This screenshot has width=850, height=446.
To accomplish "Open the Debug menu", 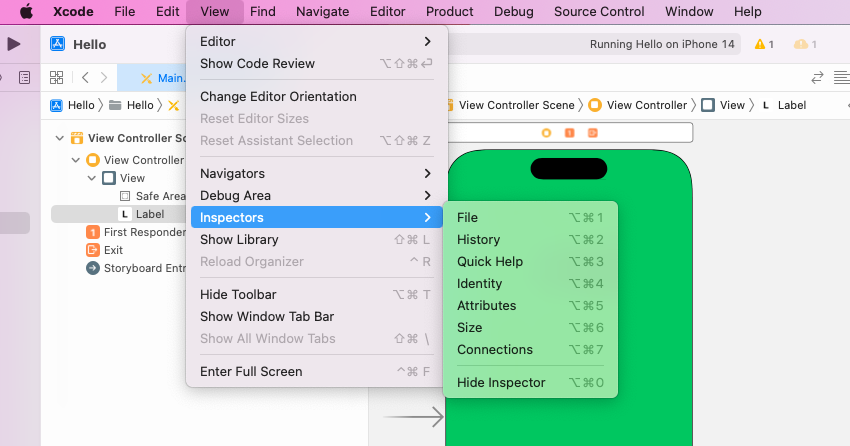I will coord(513,11).
